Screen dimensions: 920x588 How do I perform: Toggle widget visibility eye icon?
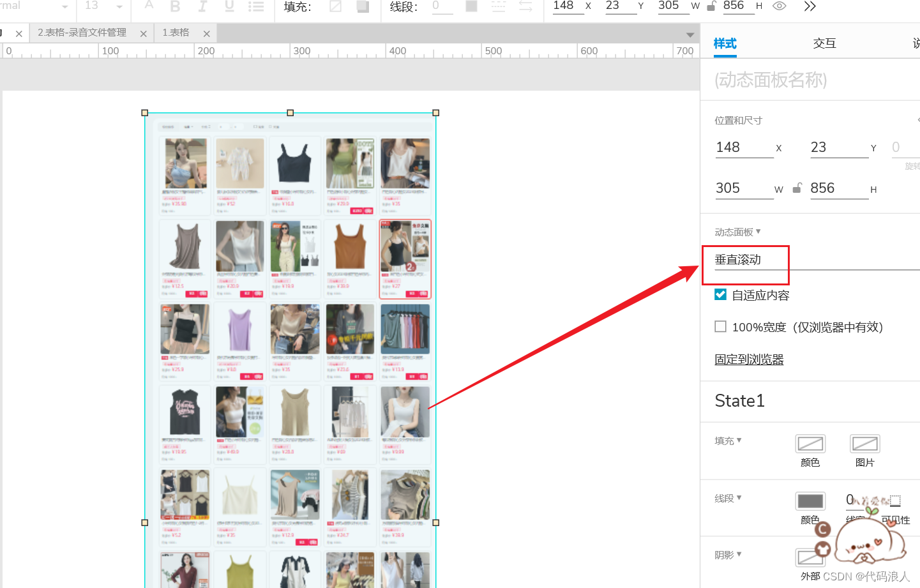click(x=779, y=6)
